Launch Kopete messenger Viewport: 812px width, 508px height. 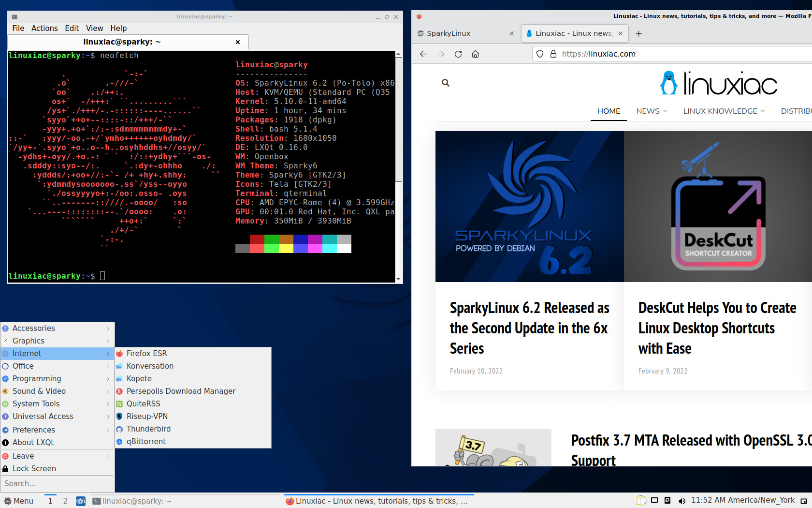193,379
